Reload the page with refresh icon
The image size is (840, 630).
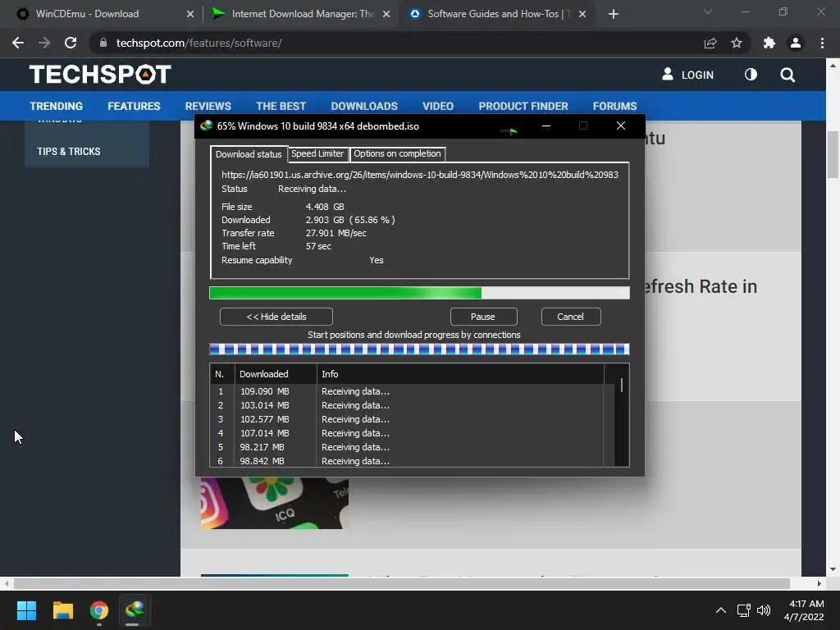71,43
